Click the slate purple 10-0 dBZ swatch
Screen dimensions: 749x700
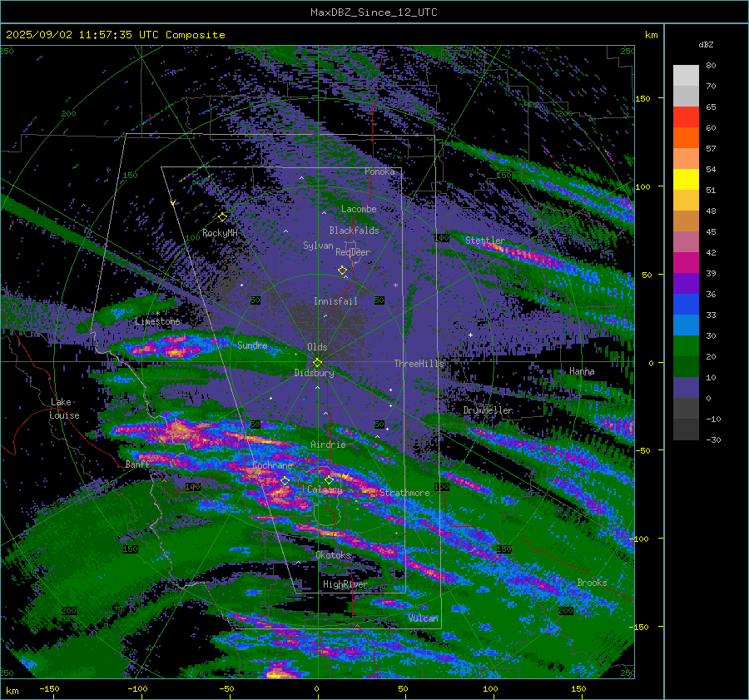click(x=686, y=387)
